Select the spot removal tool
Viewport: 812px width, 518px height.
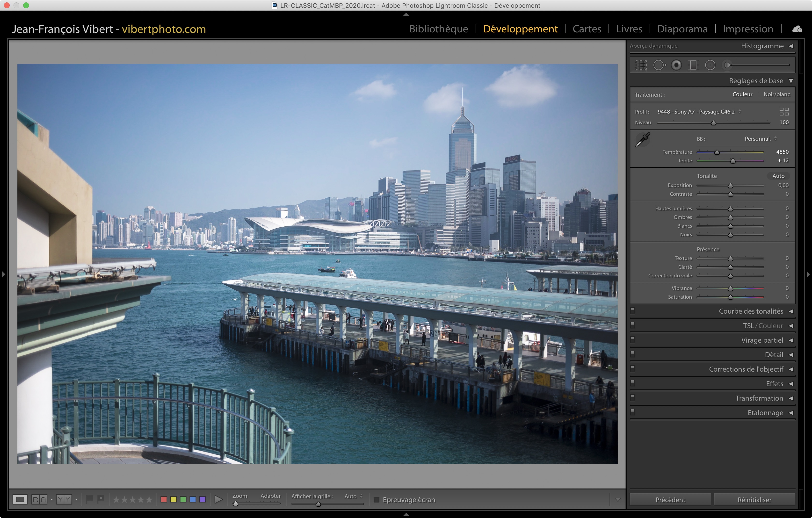pyautogui.click(x=659, y=65)
